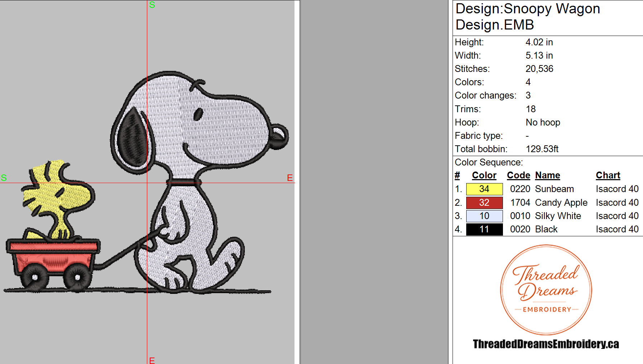Click the total bobbin value 129.53ft
This screenshot has width=643, height=364.
[x=542, y=149]
